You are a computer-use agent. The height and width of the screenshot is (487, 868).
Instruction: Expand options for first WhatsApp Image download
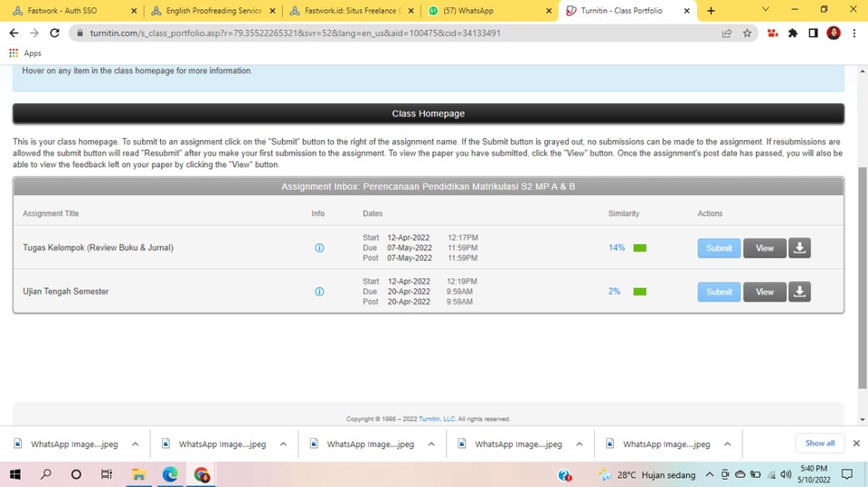click(135, 444)
